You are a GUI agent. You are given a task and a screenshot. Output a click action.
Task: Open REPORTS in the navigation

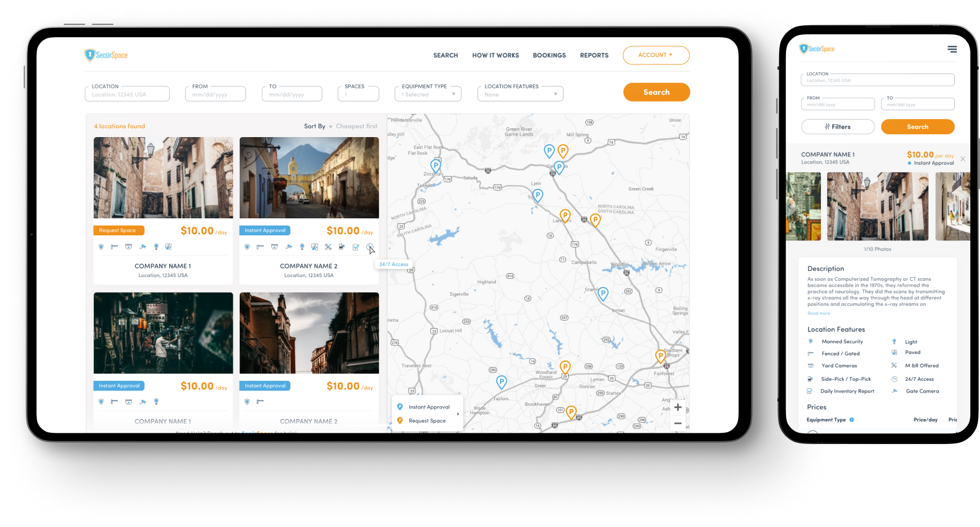pos(594,55)
